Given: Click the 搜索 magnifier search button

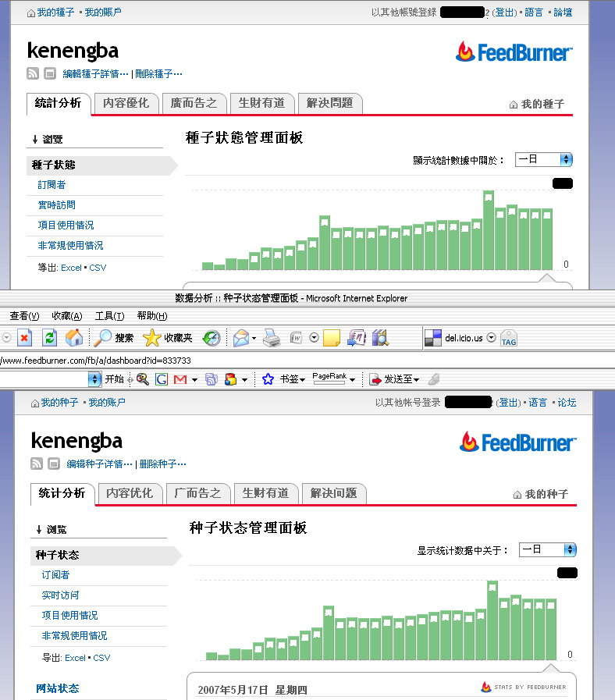Looking at the screenshot, I should click(x=114, y=338).
